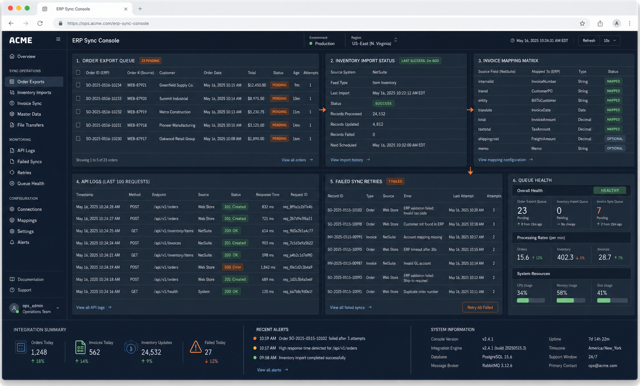
Task: Click the 500 Error status badge
Action: [x=232, y=267]
